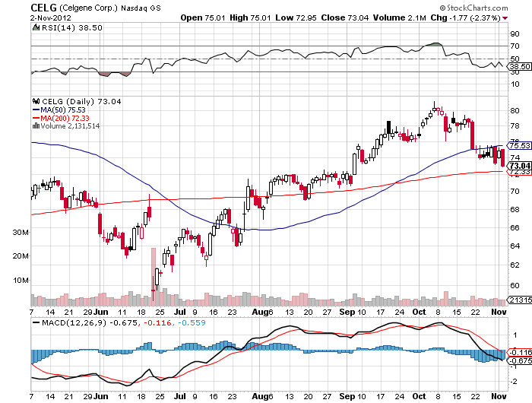The image size is (532, 403).
Task: Click the volume bars legend icon
Action: (36, 126)
